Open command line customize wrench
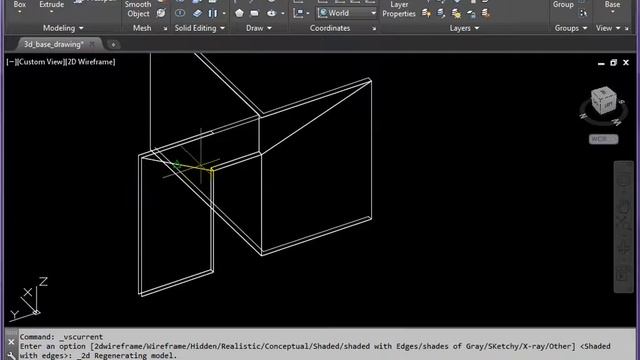 tap(11, 356)
